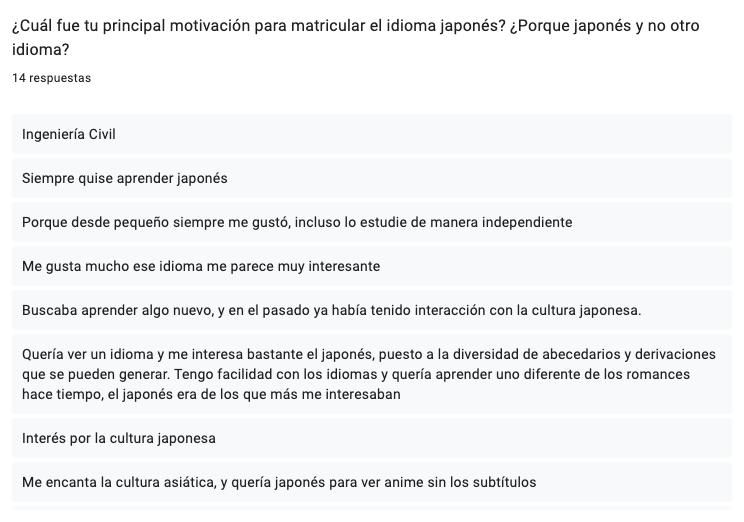This screenshot has height=522, width=744.
Task: Select the "Siempre quise aprender japonés" response
Action: 125,178
